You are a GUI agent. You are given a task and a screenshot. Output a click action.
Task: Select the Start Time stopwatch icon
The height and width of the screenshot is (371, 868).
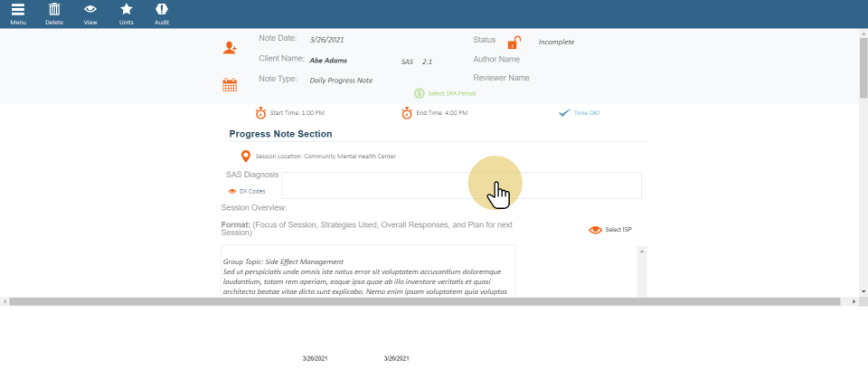point(260,113)
